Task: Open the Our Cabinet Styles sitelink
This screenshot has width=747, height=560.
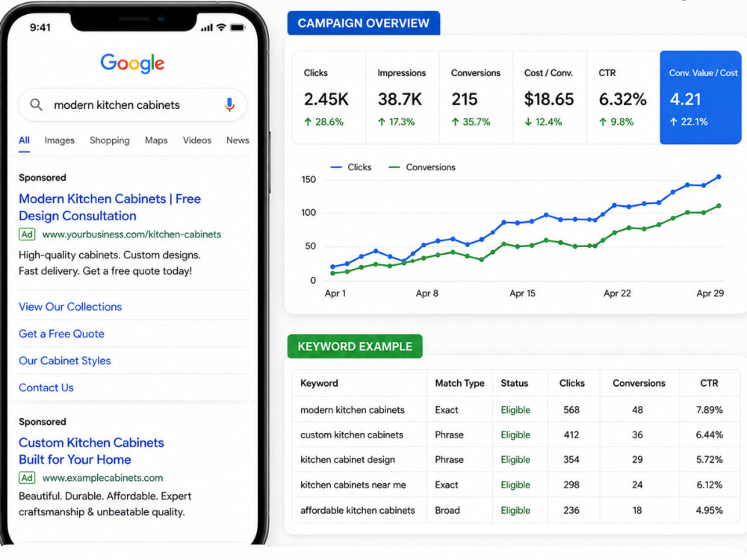Action: [x=65, y=361]
